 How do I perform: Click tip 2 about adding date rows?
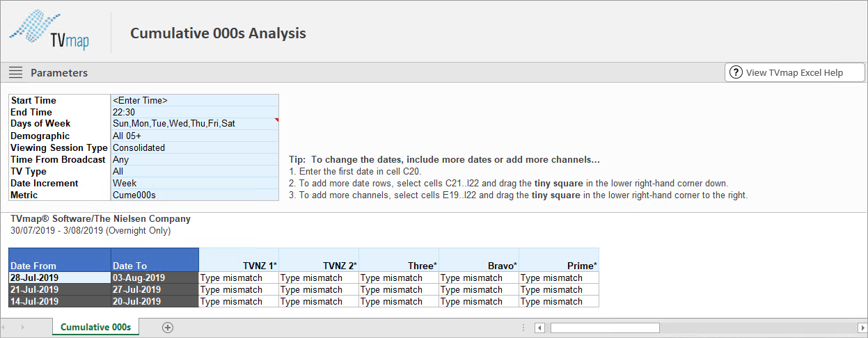[508, 183]
